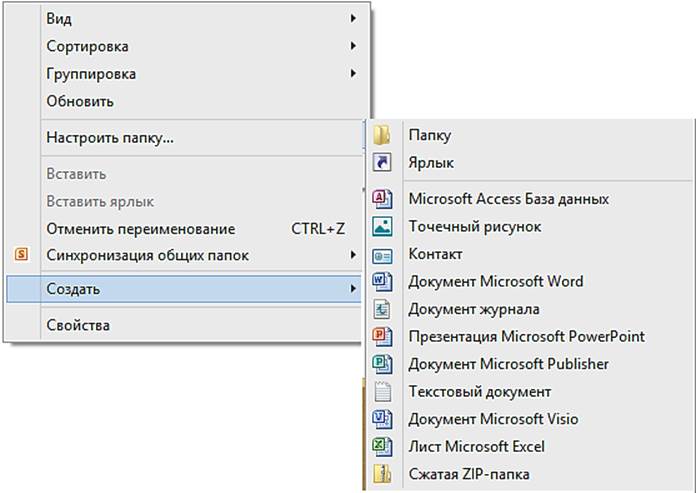Click the plain text document icon

click(x=382, y=391)
